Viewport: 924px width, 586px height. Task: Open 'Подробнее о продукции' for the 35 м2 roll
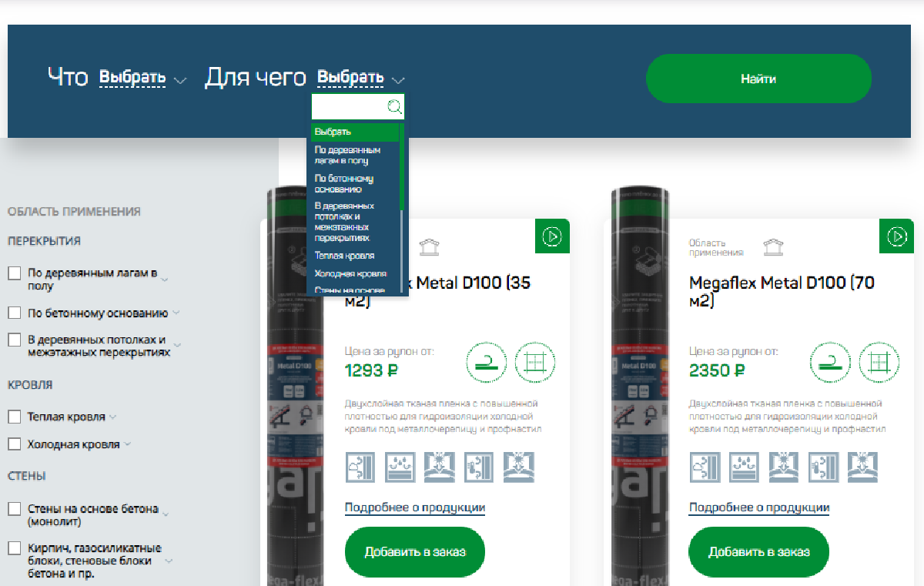(x=415, y=507)
